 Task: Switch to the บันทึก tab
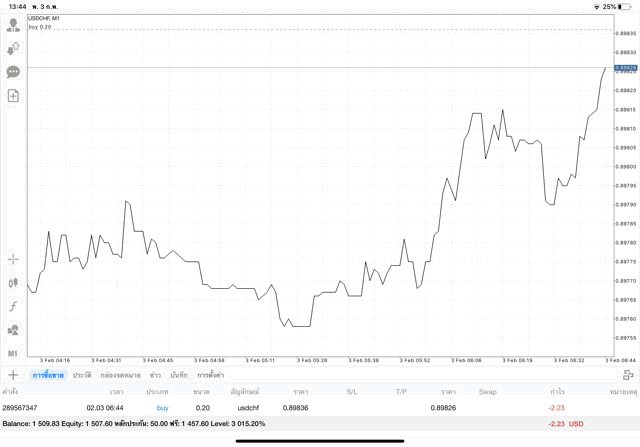coord(179,375)
